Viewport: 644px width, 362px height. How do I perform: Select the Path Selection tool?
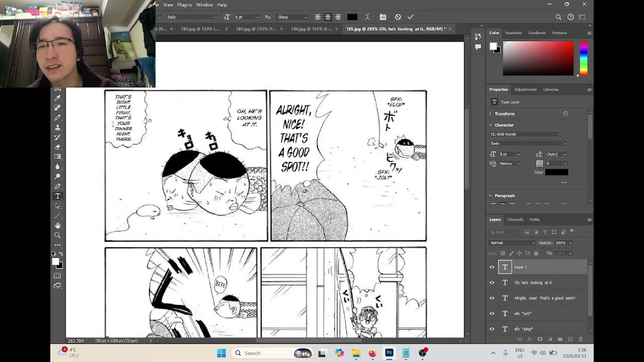58,206
